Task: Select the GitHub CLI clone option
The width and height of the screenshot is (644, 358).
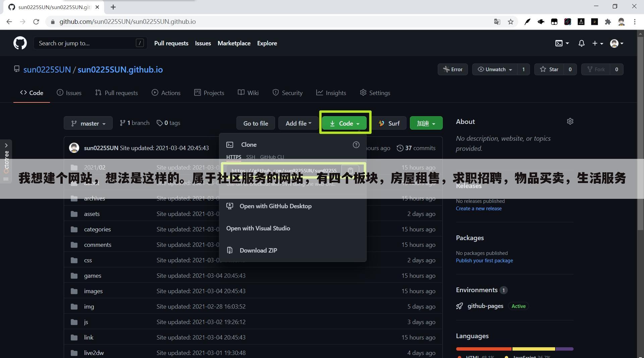Action: click(272, 157)
